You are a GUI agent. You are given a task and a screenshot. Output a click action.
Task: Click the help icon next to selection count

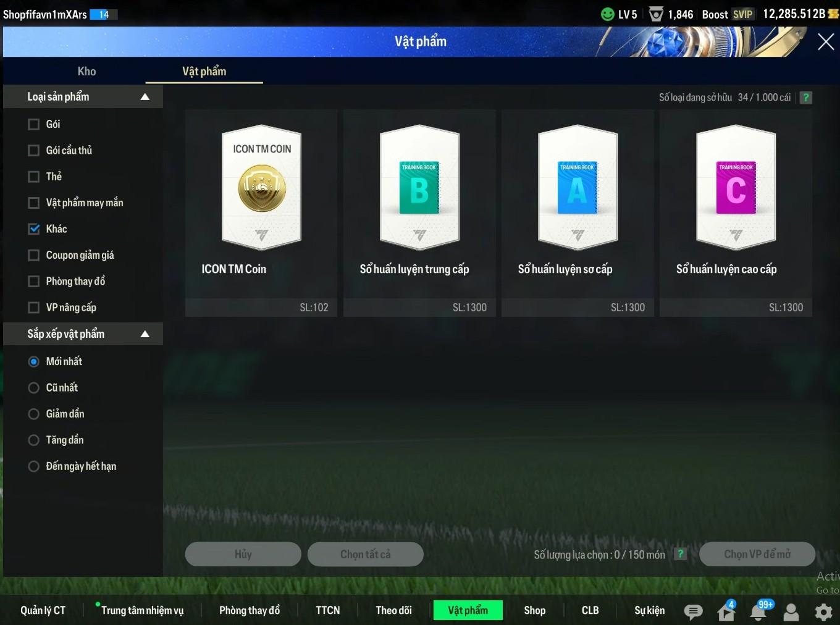pyautogui.click(x=680, y=554)
